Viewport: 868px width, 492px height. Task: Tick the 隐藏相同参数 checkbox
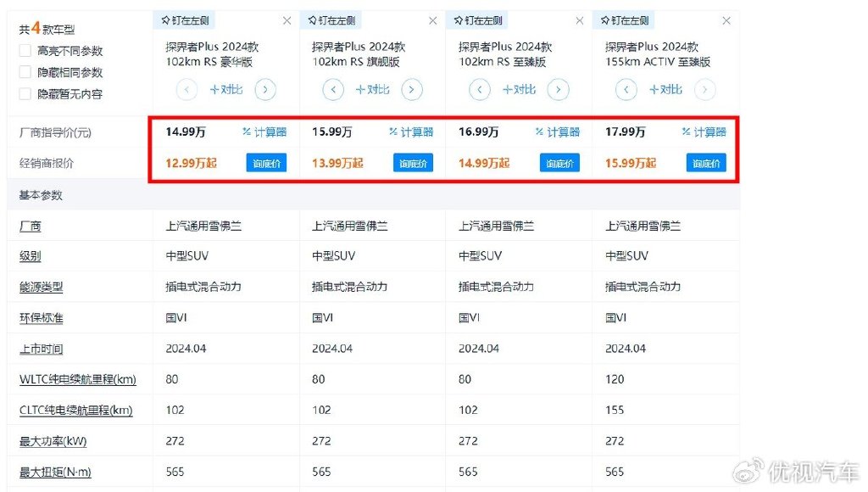(25, 72)
